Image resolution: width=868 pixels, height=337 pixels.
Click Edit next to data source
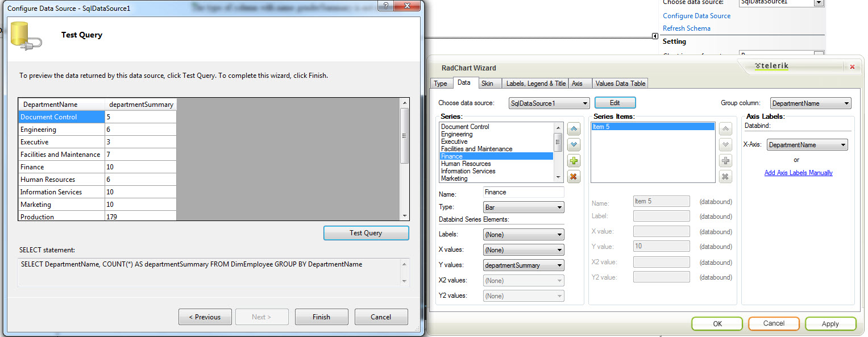[x=615, y=103]
